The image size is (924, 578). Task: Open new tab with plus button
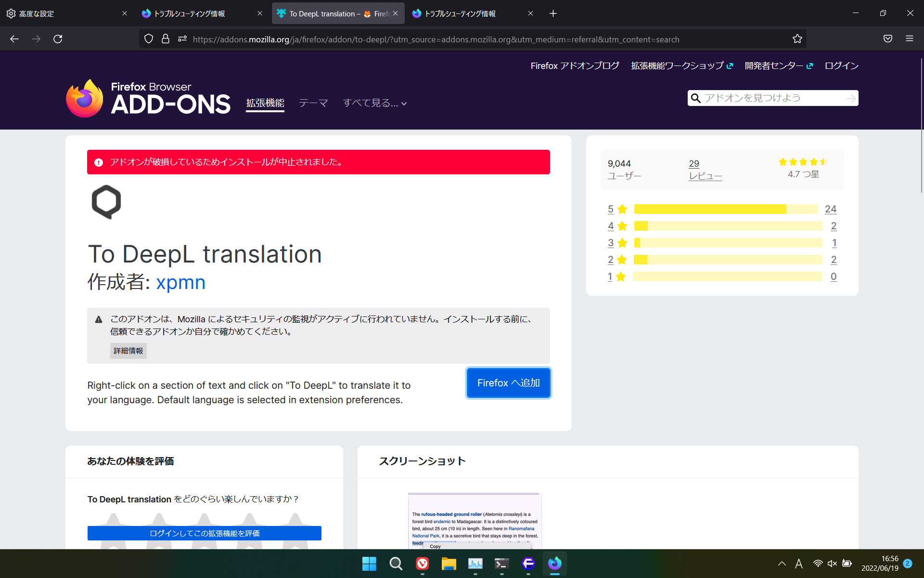tap(553, 13)
